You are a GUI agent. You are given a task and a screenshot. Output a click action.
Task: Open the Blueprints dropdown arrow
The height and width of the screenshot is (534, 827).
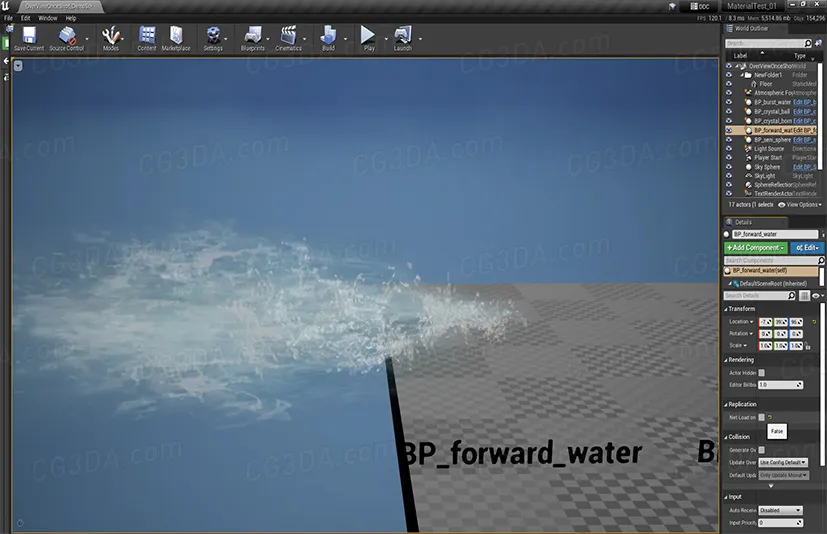click(268, 39)
